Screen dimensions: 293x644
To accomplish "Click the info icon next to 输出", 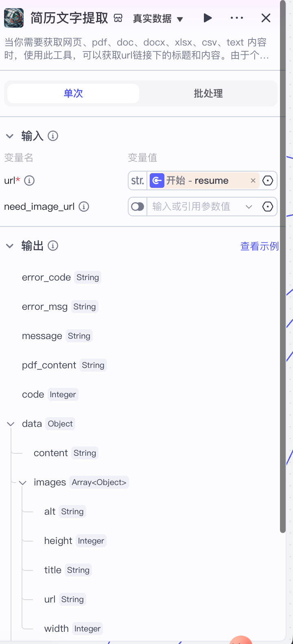I will point(53,246).
